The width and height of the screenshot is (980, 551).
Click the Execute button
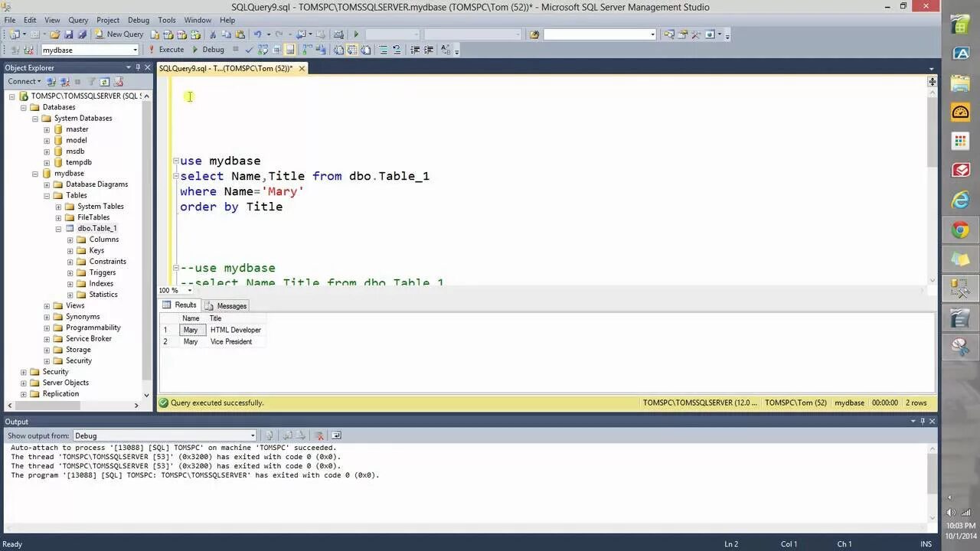click(166, 50)
